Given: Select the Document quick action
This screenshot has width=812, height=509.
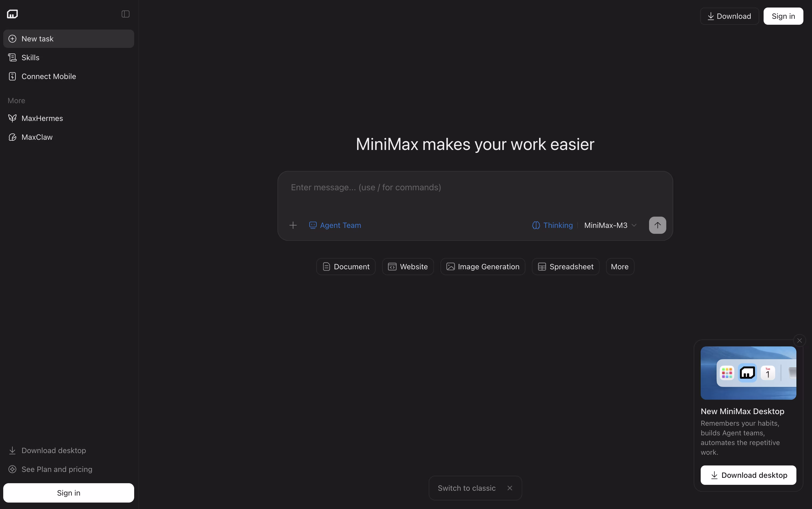Looking at the screenshot, I should [x=346, y=267].
